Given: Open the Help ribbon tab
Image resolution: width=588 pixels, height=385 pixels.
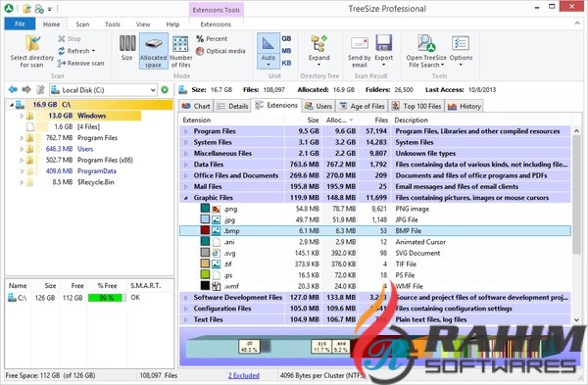Looking at the screenshot, I should pyautogui.click(x=172, y=24).
